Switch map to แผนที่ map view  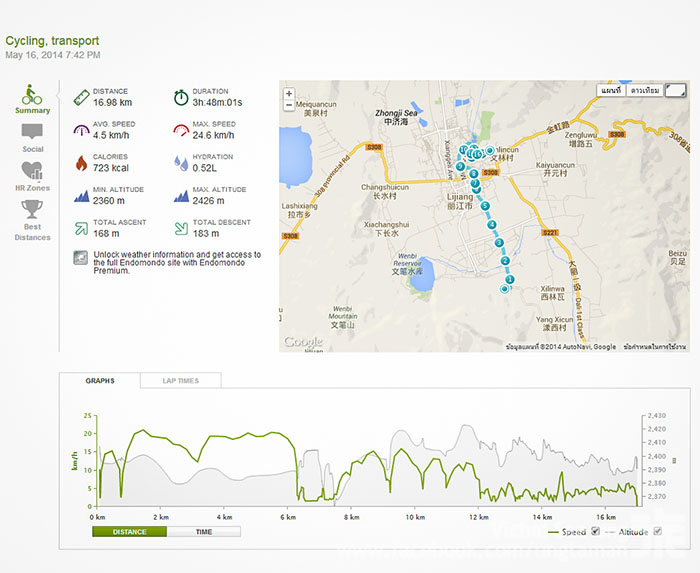(x=611, y=91)
